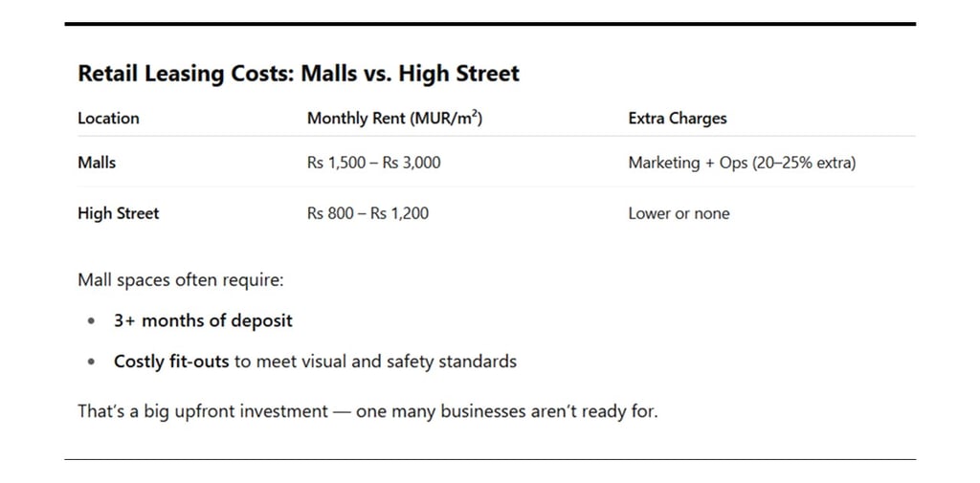The image size is (980, 483).
Task: Click the visual and safety standards text
Action: click(x=409, y=362)
